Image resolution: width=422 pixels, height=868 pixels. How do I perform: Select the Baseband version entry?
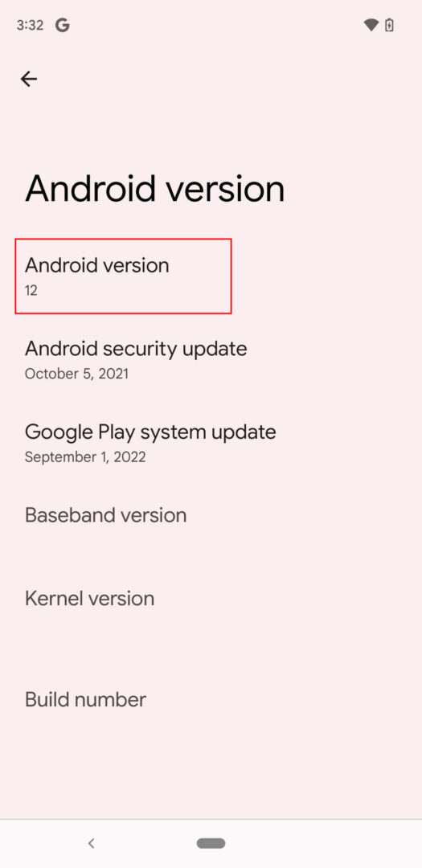tap(211, 515)
